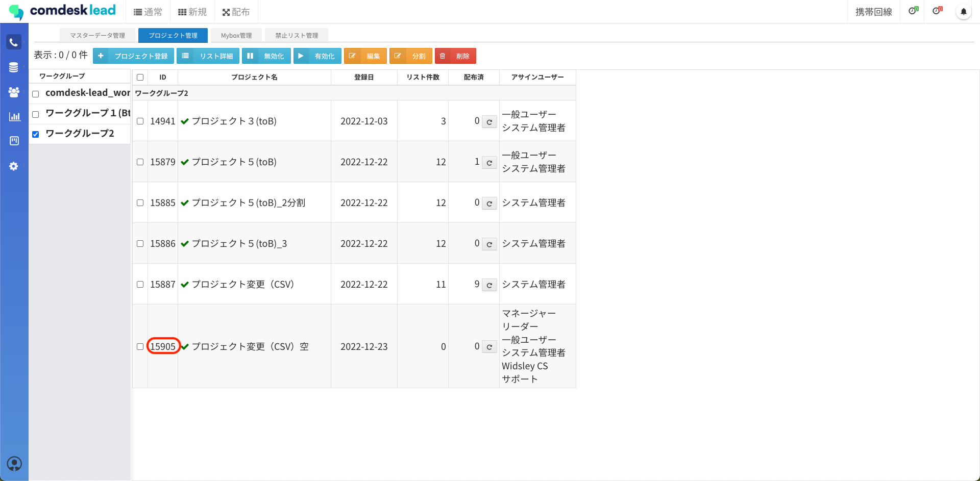This screenshot has width=980, height=481.
Task: Refresh distributed count for project 15887
Action: pyautogui.click(x=489, y=285)
